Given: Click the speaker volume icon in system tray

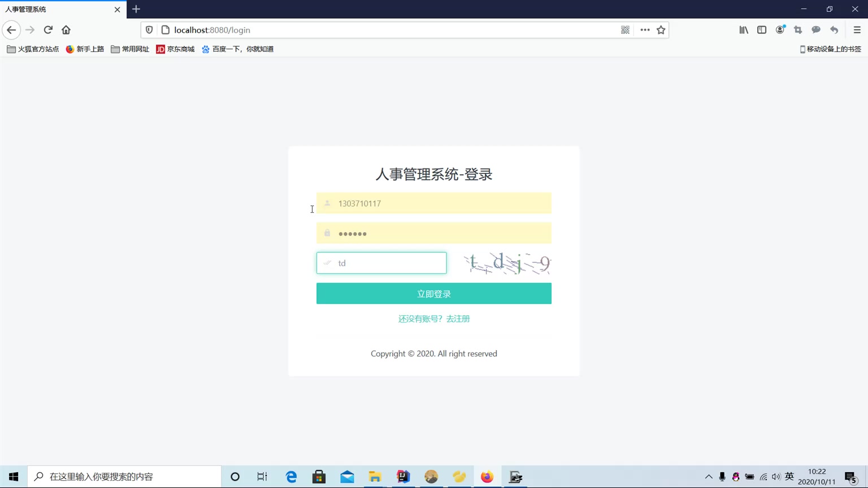Looking at the screenshot, I should pyautogui.click(x=776, y=476).
